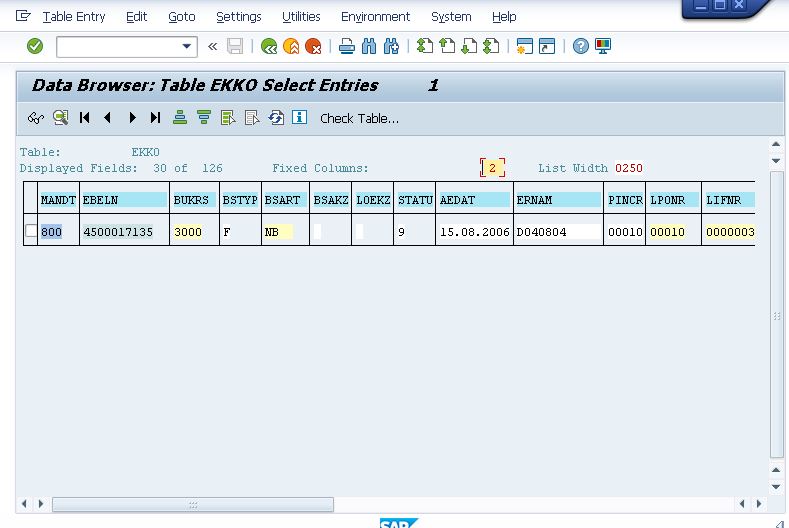
Task: Click the Sort Ascending icon
Action: click(180, 118)
